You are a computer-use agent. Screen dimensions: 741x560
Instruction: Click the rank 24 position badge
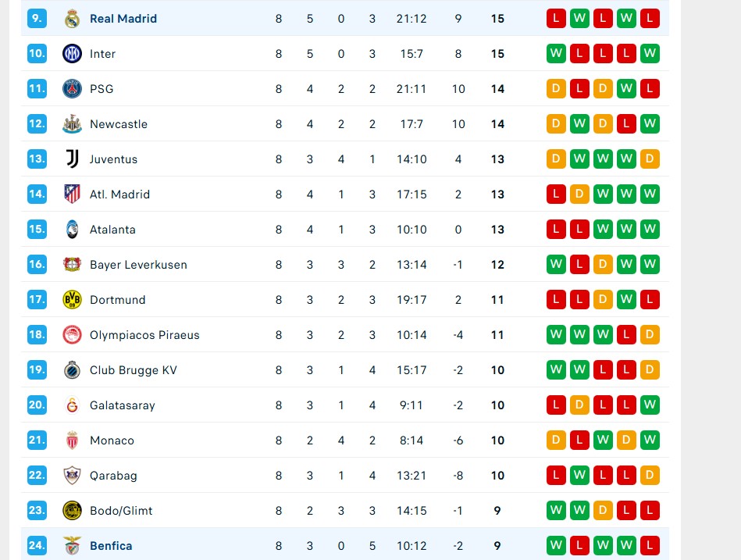pos(37,546)
